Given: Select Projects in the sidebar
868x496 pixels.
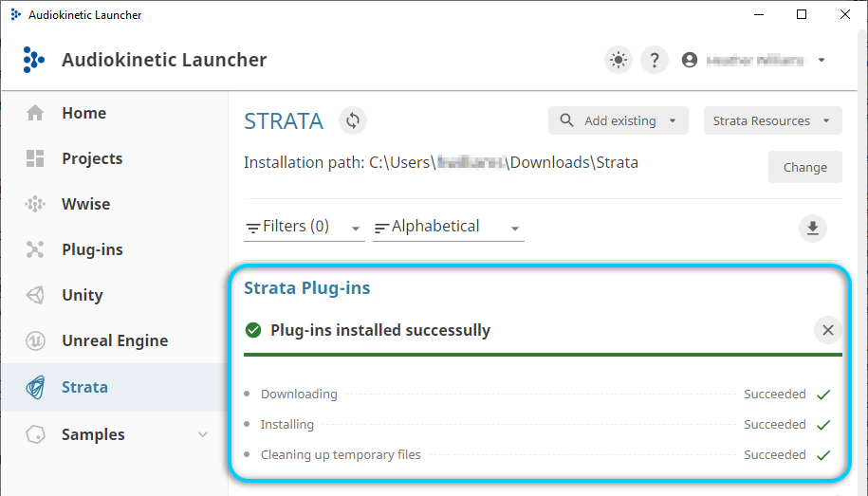Looking at the screenshot, I should pos(92,158).
